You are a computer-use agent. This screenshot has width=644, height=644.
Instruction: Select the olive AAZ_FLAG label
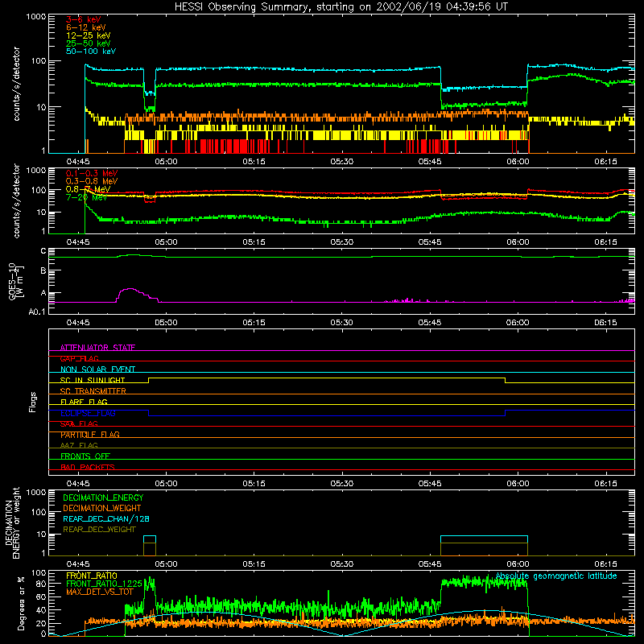point(79,445)
